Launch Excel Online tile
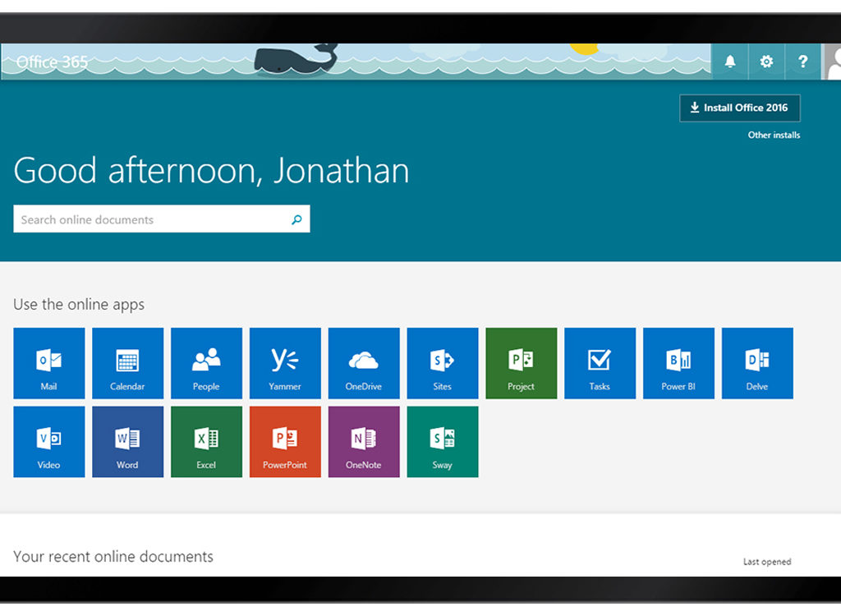 206,442
